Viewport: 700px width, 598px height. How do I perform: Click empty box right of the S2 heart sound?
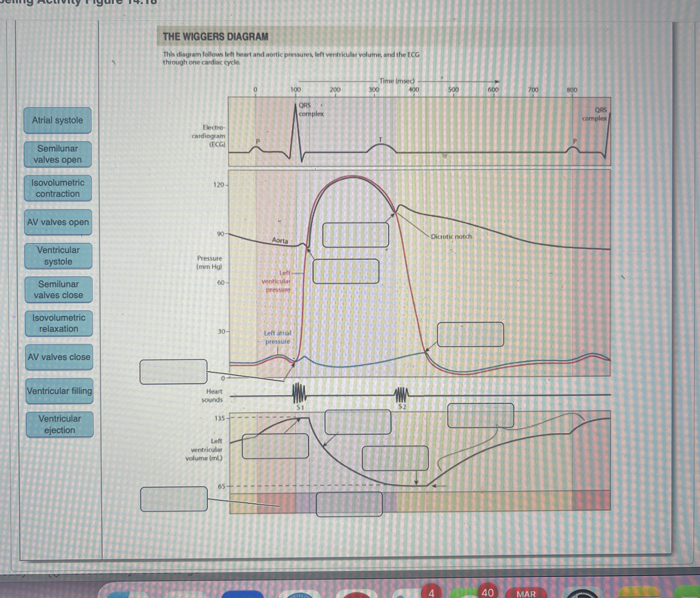pos(481,415)
